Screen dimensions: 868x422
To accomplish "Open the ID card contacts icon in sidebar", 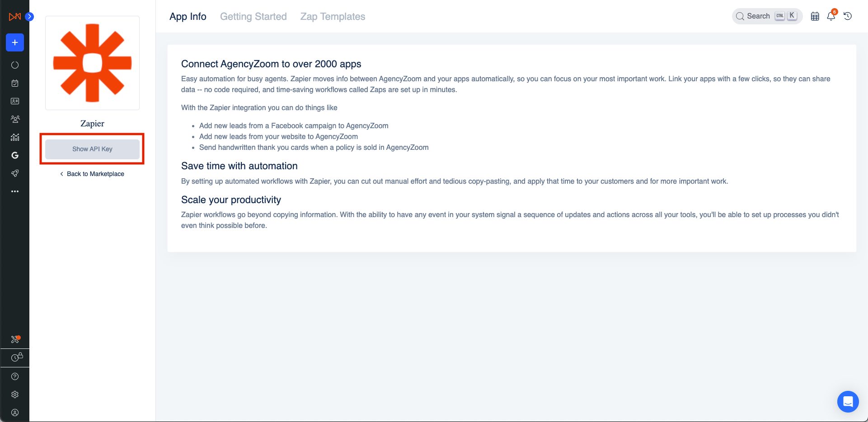I will point(15,101).
